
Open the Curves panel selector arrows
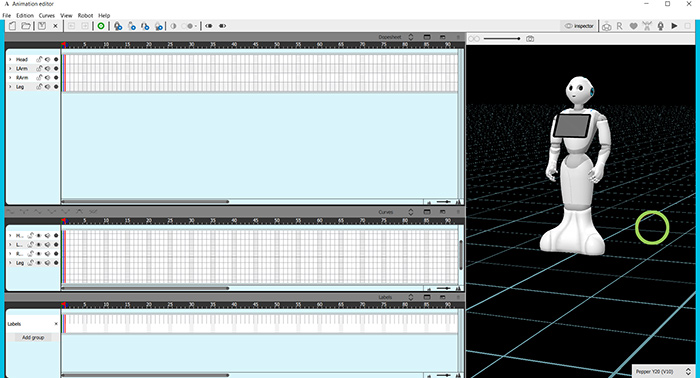(x=410, y=212)
